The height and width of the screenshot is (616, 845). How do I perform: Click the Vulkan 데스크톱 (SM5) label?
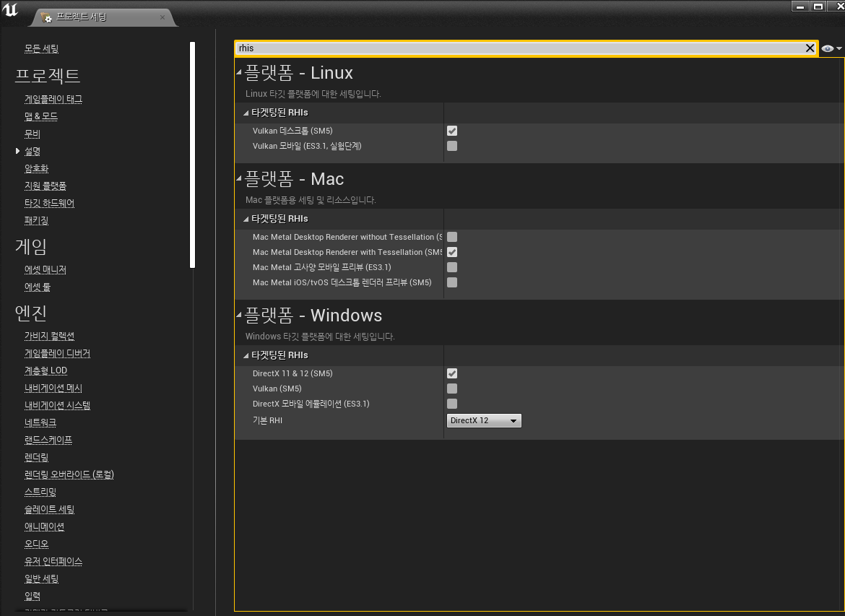coord(292,131)
